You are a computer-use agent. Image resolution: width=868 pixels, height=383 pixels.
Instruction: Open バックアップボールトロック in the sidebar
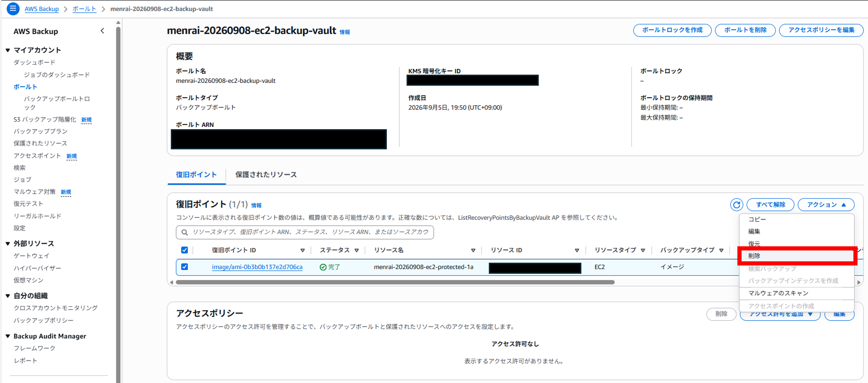57,103
